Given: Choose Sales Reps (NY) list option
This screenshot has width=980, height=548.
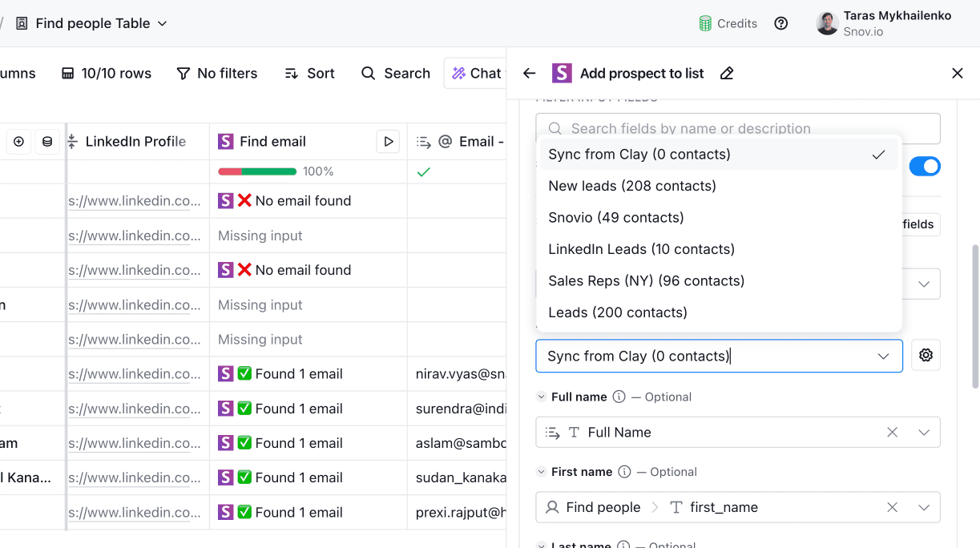Looking at the screenshot, I should click(646, 281).
